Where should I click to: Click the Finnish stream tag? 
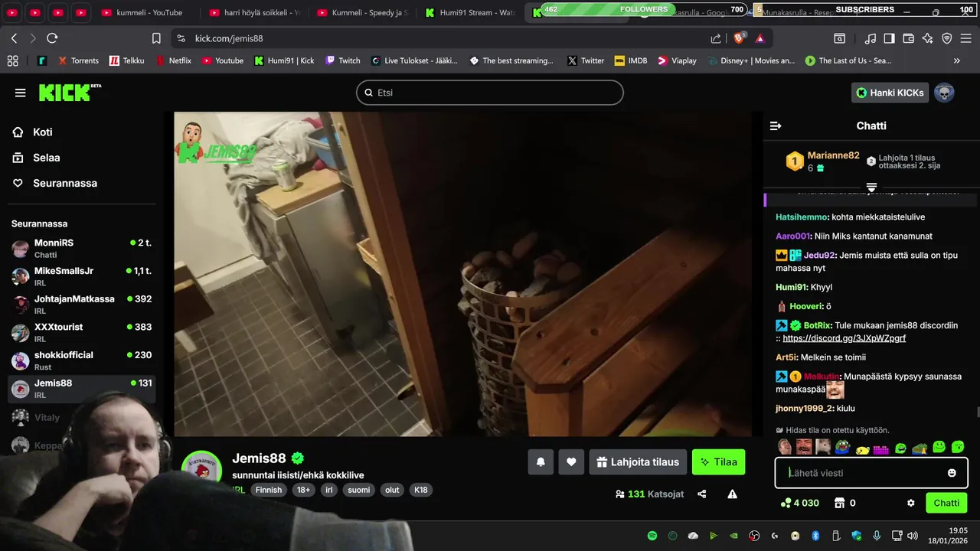click(x=269, y=490)
